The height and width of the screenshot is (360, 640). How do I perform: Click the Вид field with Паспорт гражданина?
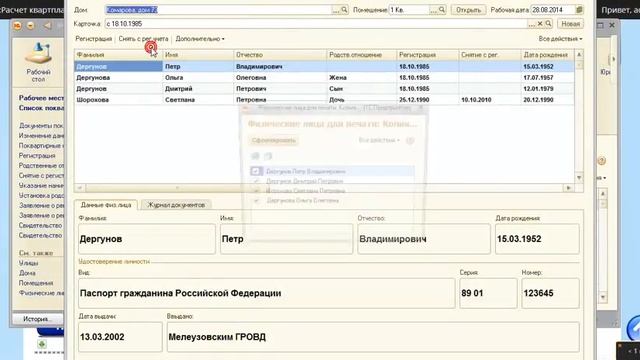click(267, 293)
